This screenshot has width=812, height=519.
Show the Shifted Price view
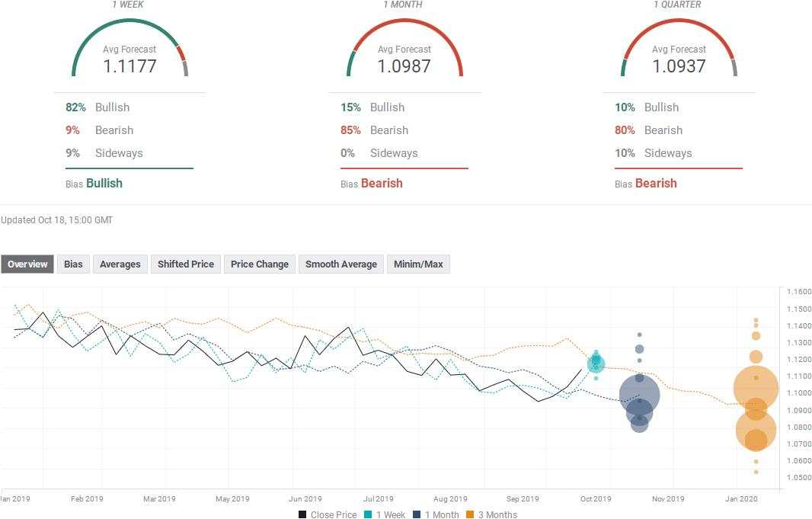tap(185, 264)
